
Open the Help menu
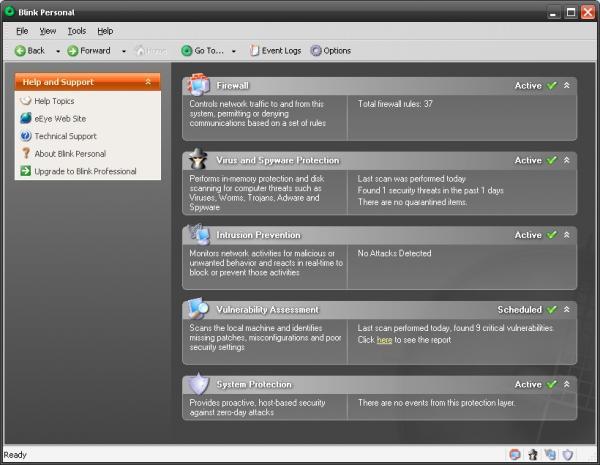(x=105, y=31)
